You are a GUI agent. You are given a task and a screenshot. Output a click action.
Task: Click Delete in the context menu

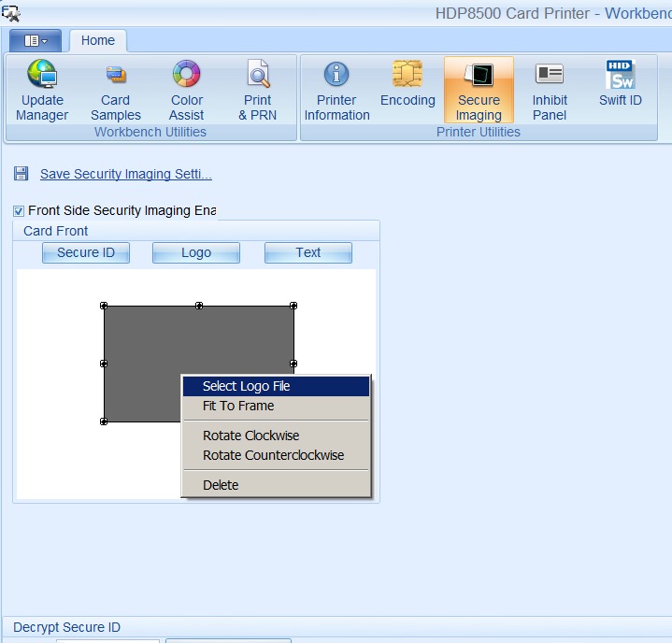pos(221,485)
